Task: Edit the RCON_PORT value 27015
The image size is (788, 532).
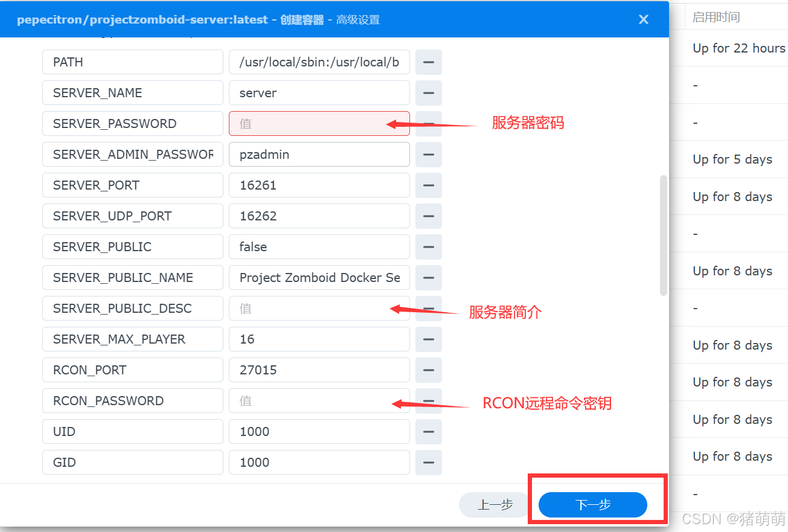Action: (x=319, y=370)
